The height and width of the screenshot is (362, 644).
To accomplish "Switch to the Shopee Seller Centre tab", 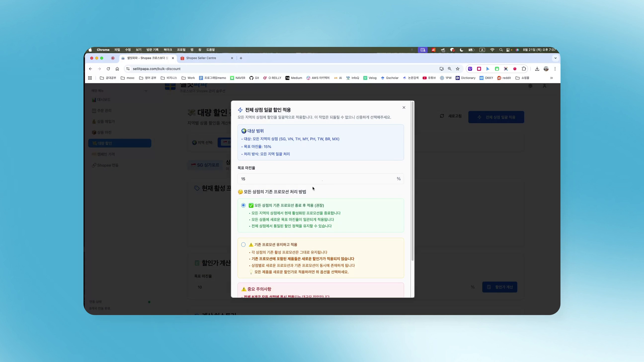I will click(x=201, y=58).
